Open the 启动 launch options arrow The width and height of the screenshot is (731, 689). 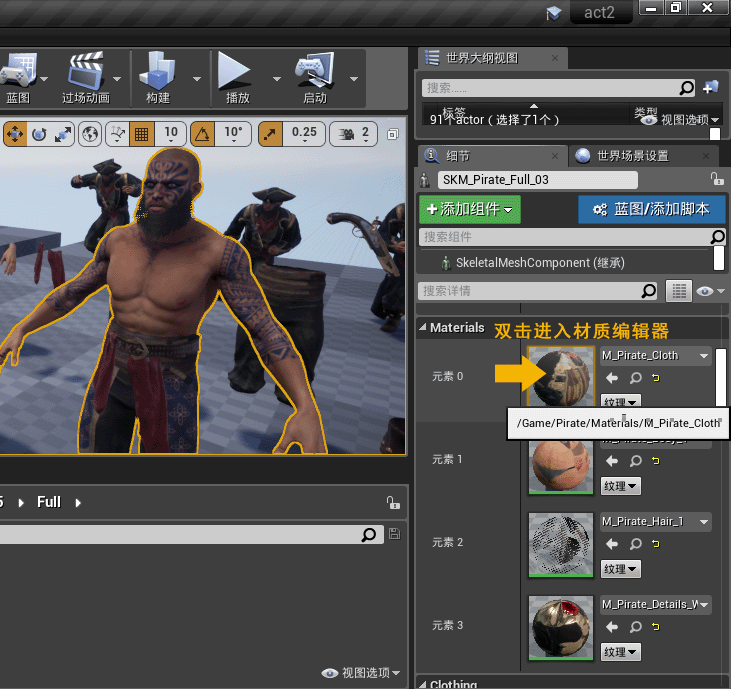[354, 79]
